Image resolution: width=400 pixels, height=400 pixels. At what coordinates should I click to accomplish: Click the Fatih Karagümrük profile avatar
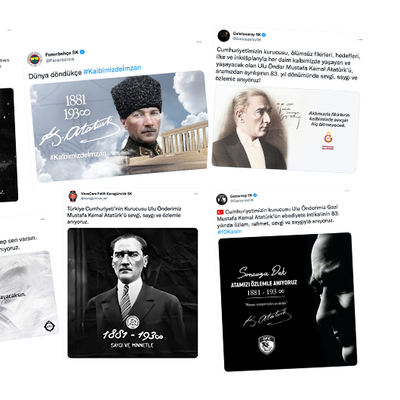coord(73,196)
